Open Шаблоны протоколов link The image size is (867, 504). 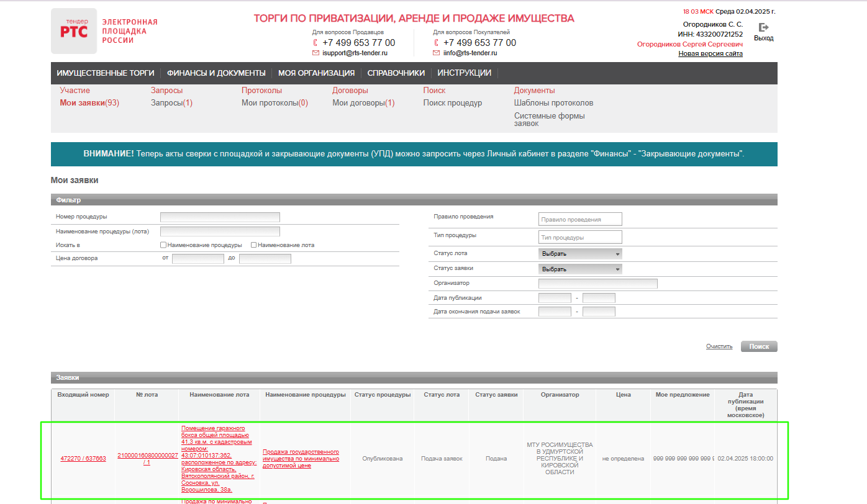tap(554, 103)
